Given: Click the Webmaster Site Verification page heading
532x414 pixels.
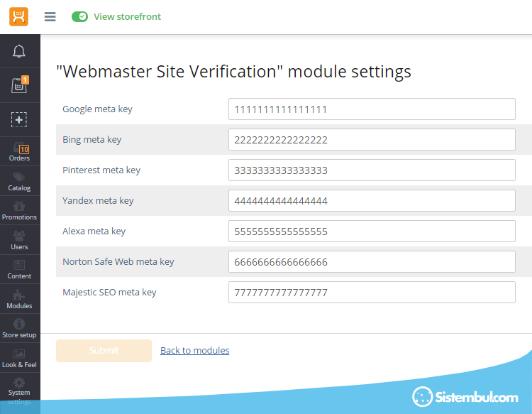Looking at the screenshot, I should pos(234,72).
